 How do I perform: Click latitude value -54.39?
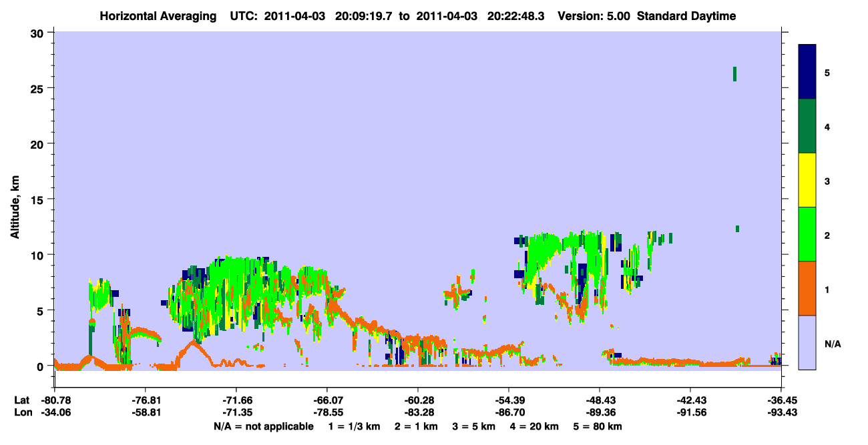(509, 400)
